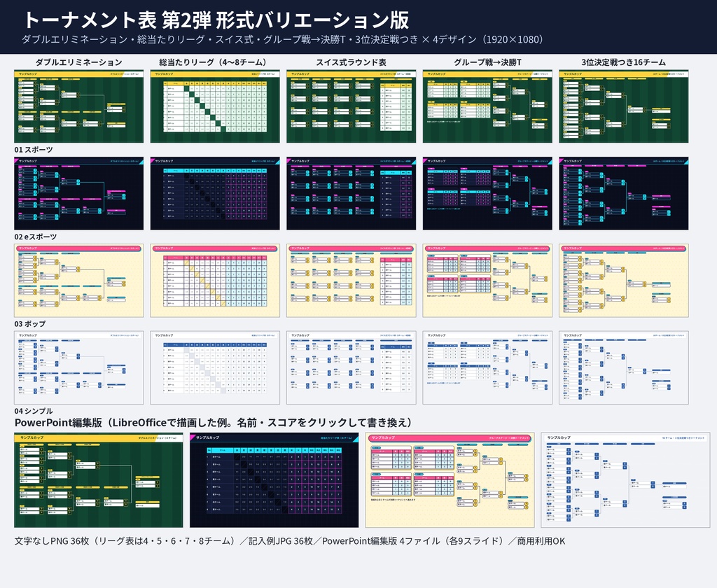Select the yellow pop Swiss-round table thumbnail
Viewport: 717px width, 588px height.
351,280
